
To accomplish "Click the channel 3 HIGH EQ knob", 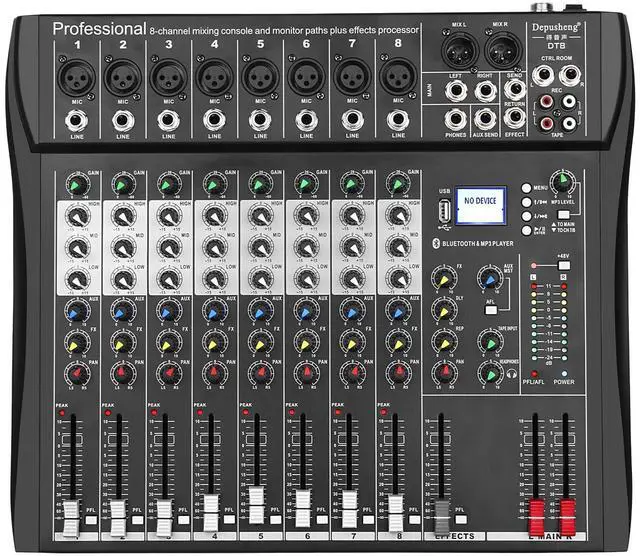I will pyautogui.click(x=169, y=216).
